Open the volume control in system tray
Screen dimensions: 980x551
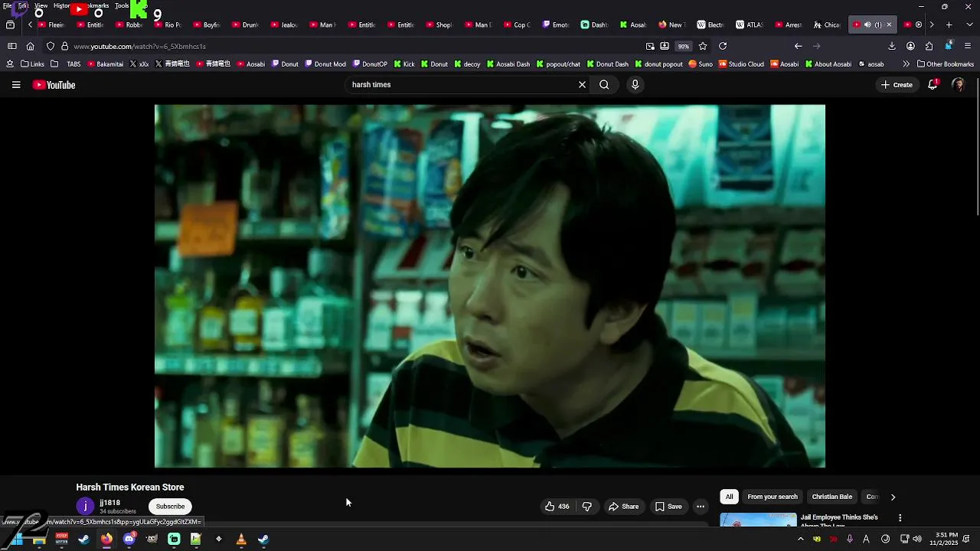[917, 539]
